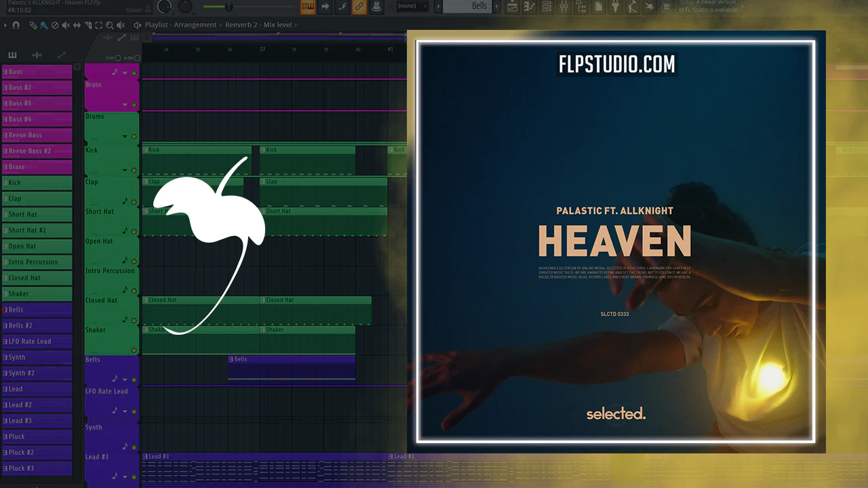868x488 pixels.
Task: Click the desk lamp icon in top toolbar
Action: point(632,6)
